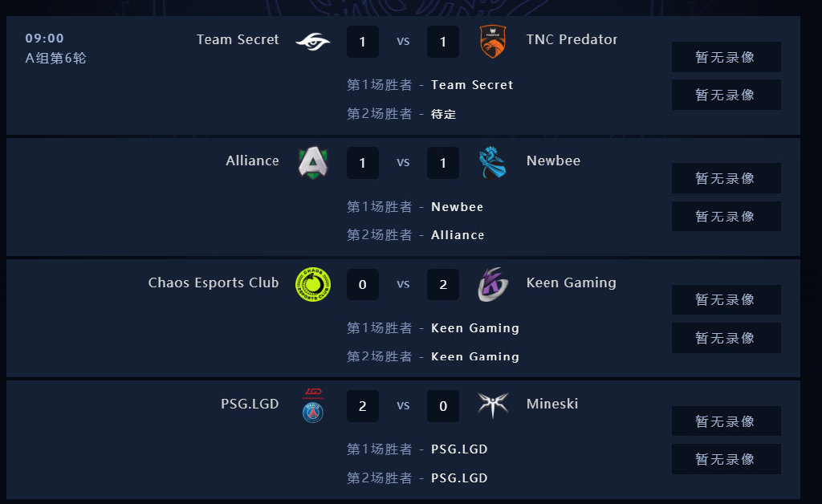Click the Alliance team logo
The height and width of the screenshot is (504, 822).
313,162
